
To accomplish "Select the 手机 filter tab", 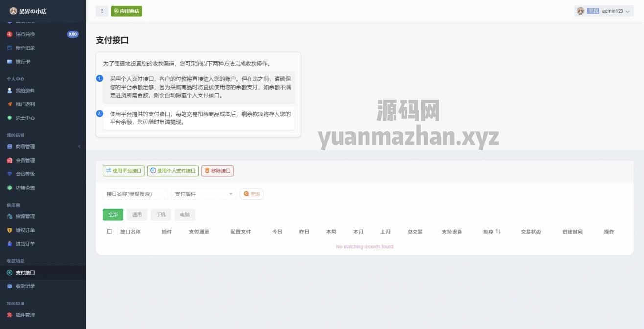I will click(161, 214).
